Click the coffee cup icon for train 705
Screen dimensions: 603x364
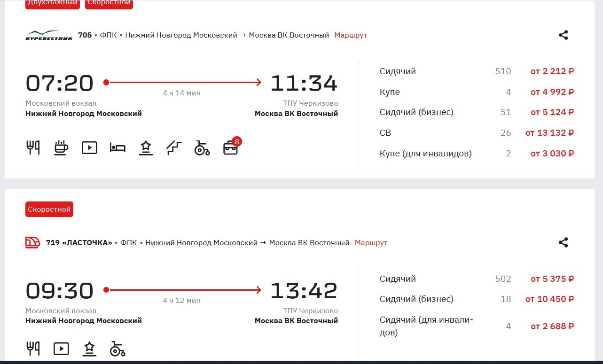click(61, 147)
